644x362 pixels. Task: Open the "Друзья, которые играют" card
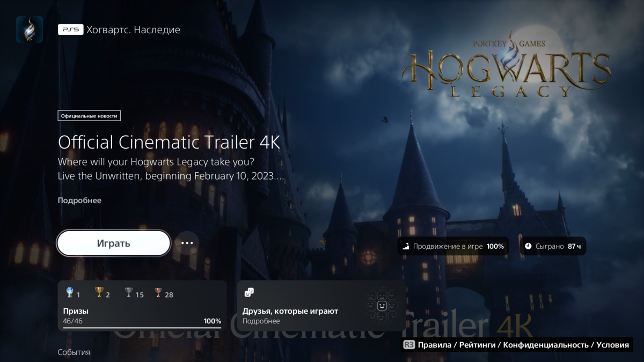321,306
